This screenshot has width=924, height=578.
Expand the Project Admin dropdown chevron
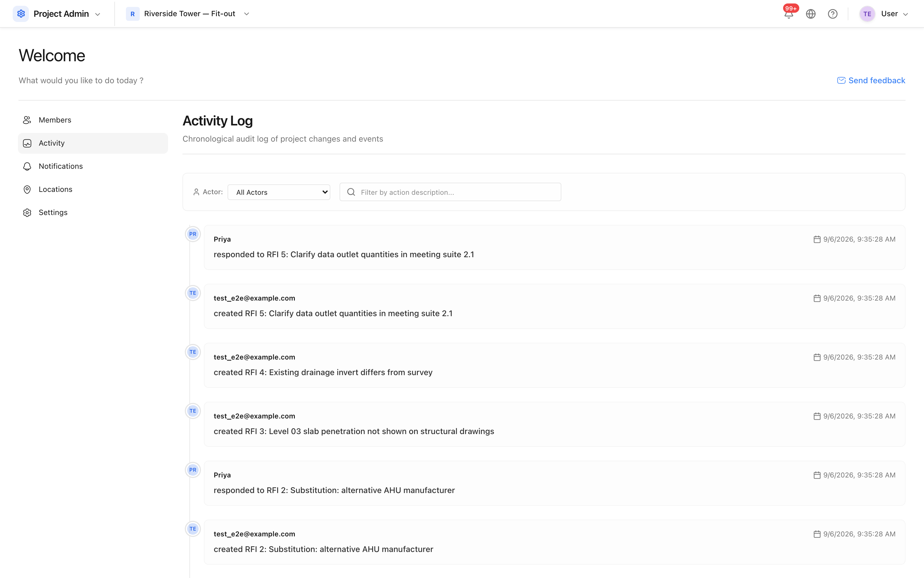[98, 14]
